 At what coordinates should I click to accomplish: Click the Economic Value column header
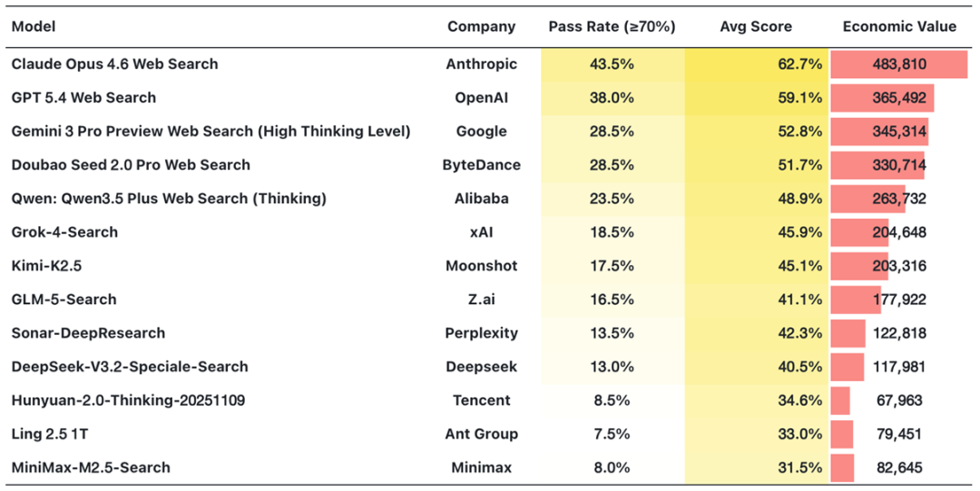pyautogui.click(x=899, y=26)
